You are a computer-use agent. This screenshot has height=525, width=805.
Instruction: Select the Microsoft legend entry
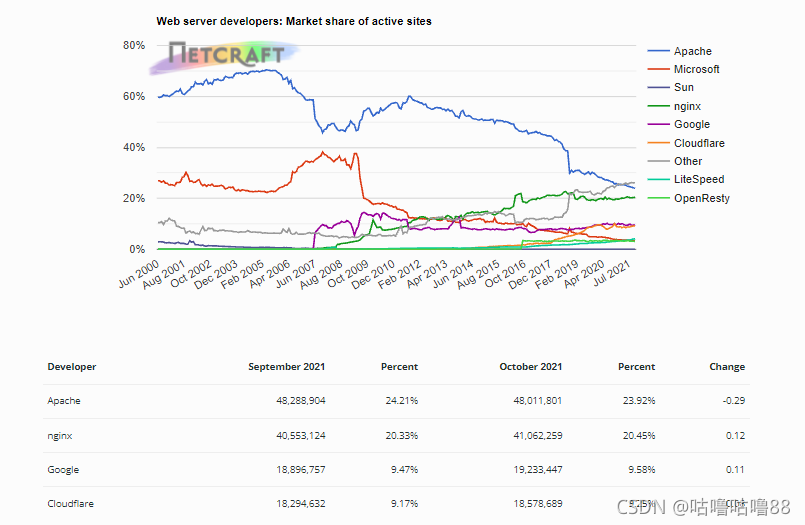tap(683, 69)
